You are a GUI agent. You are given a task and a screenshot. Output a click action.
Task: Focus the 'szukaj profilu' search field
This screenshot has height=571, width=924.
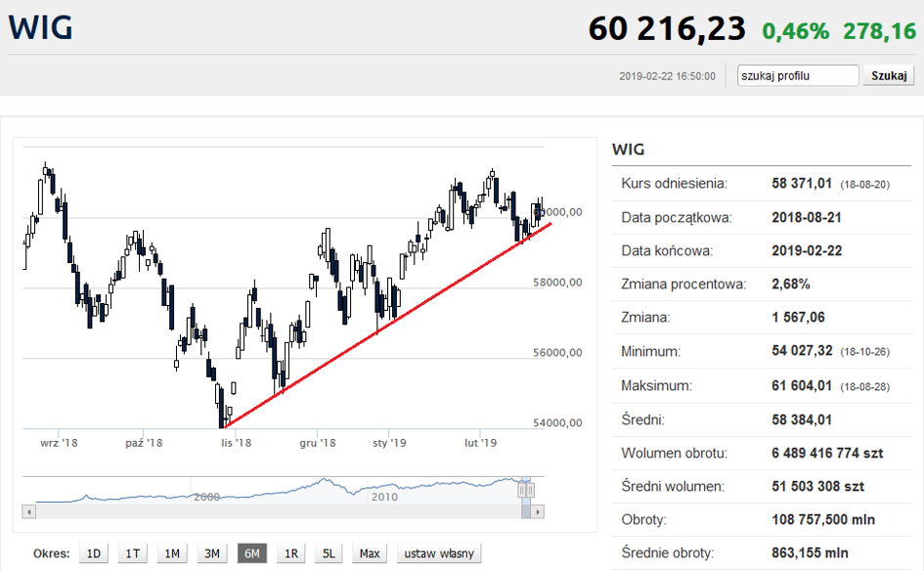click(x=797, y=75)
